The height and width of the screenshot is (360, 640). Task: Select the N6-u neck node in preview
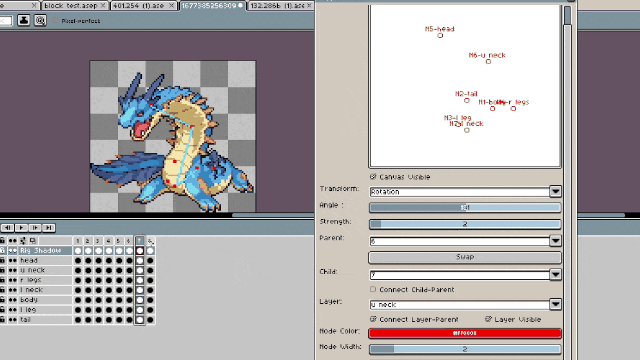[488, 62]
